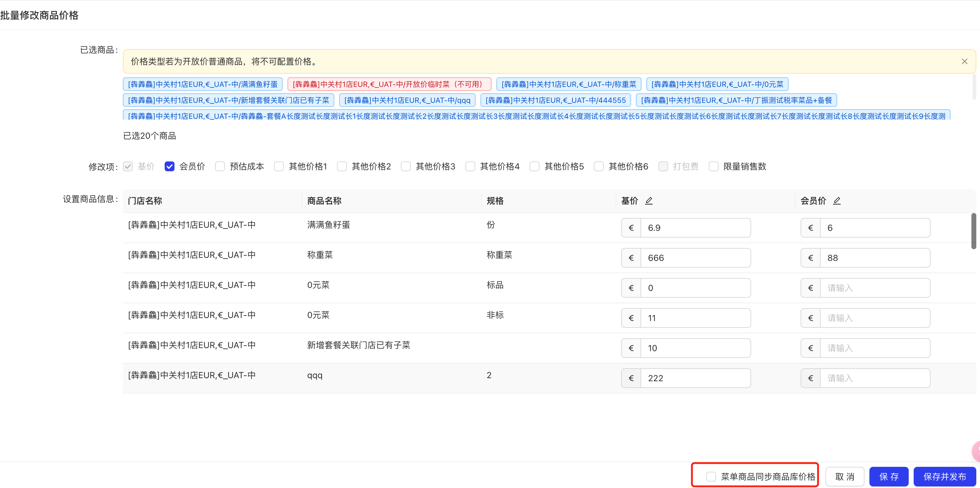Select the 444555 product tag
Image resolution: width=980 pixels, height=488 pixels.
pos(556,100)
